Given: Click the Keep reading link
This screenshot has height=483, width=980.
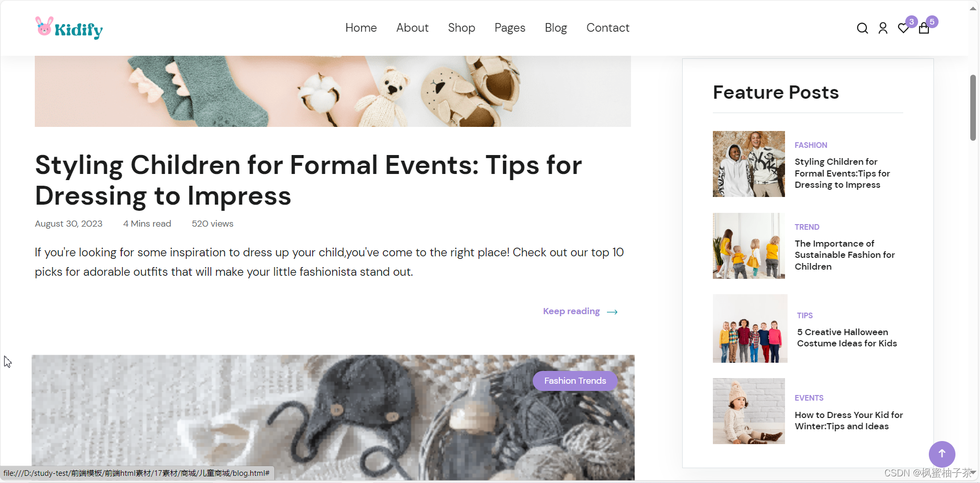Looking at the screenshot, I should pos(571,311).
